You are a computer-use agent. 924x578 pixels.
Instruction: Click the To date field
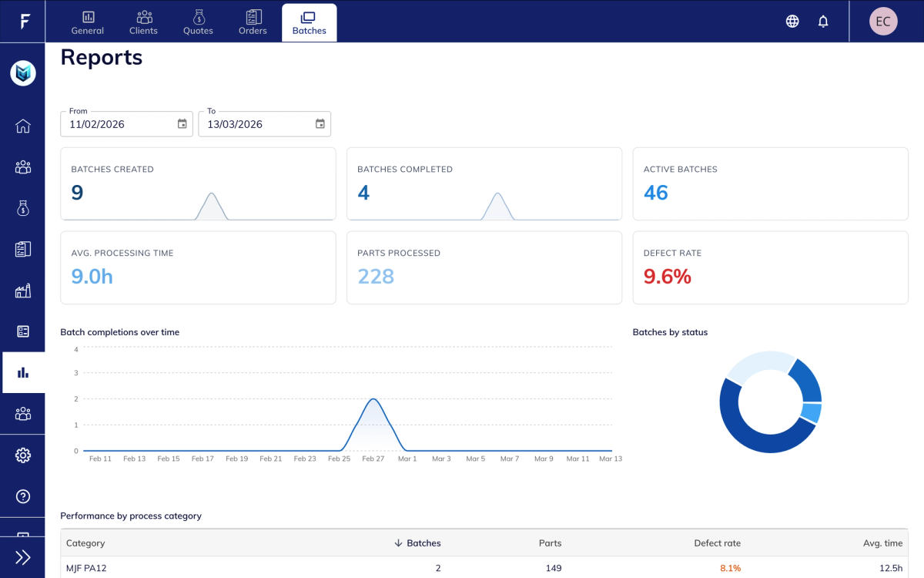[x=264, y=124]
